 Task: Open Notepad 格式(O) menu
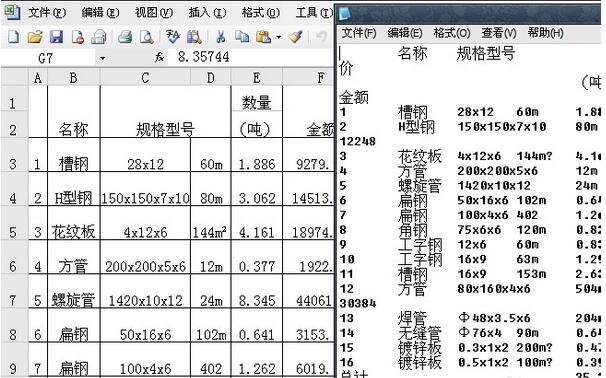[x=452, y=33]
